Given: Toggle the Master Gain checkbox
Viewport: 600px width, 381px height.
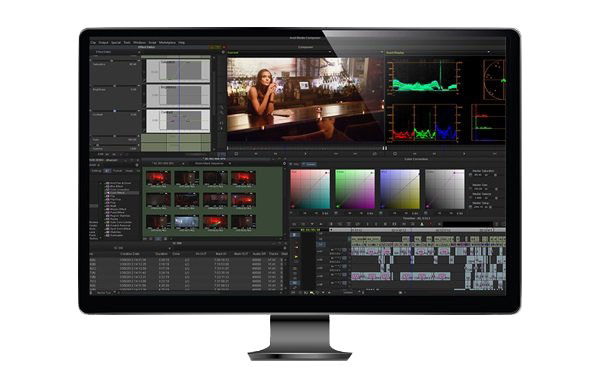Looking at the screenshot, I should tap(471, 189).
